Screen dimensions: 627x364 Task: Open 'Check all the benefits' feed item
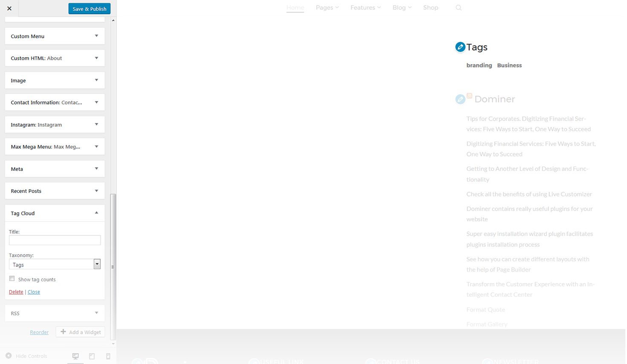point(529,194)
